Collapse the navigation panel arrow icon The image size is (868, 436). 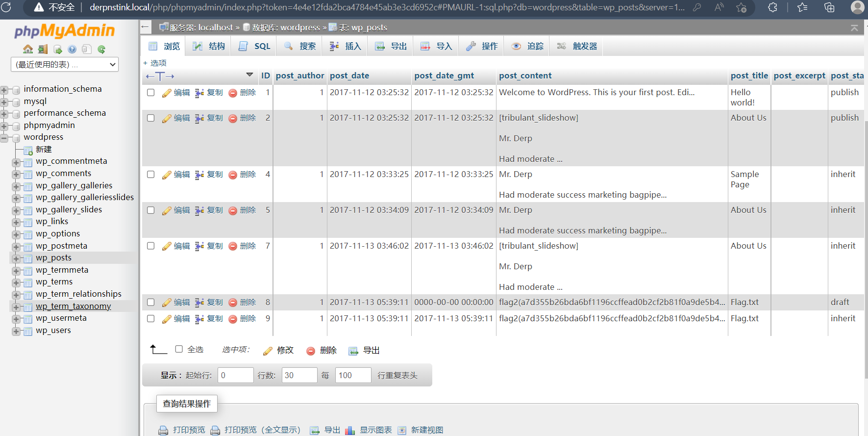coord(145,27)
